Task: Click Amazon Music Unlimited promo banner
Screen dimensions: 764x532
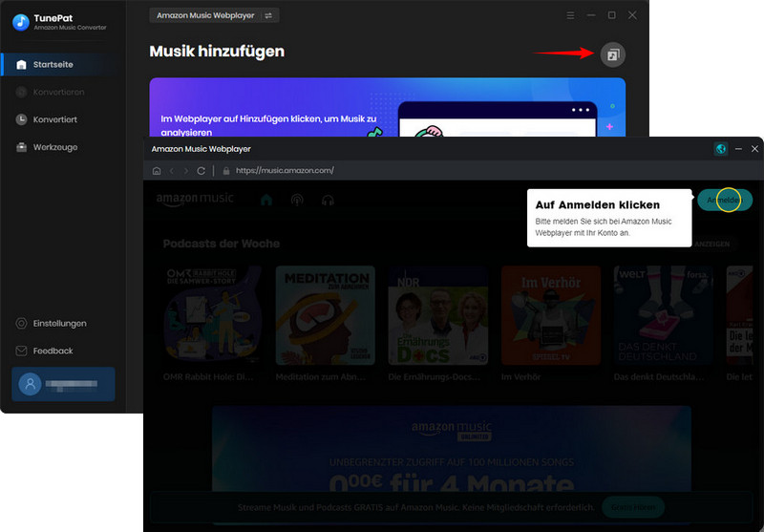Action: (452, 451)
